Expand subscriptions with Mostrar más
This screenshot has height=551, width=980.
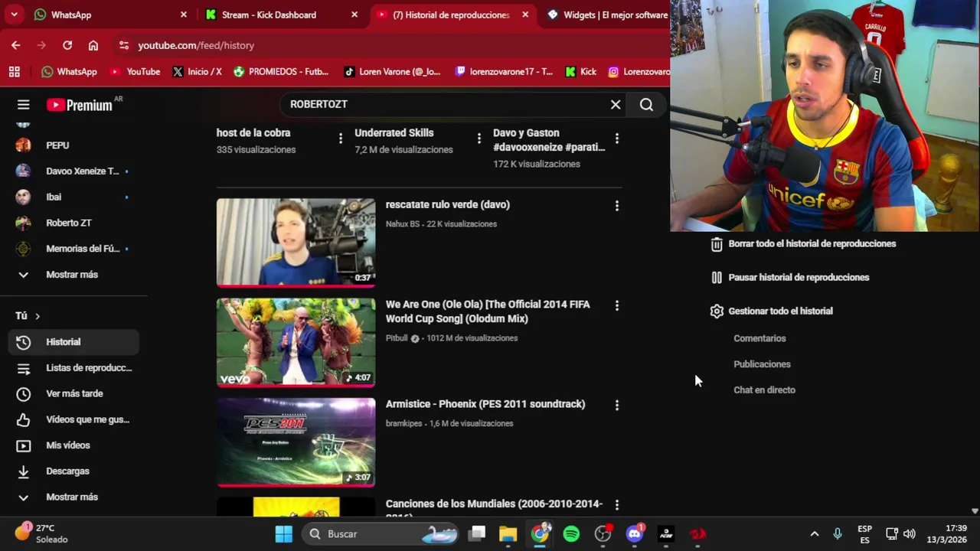click(73, 275)
